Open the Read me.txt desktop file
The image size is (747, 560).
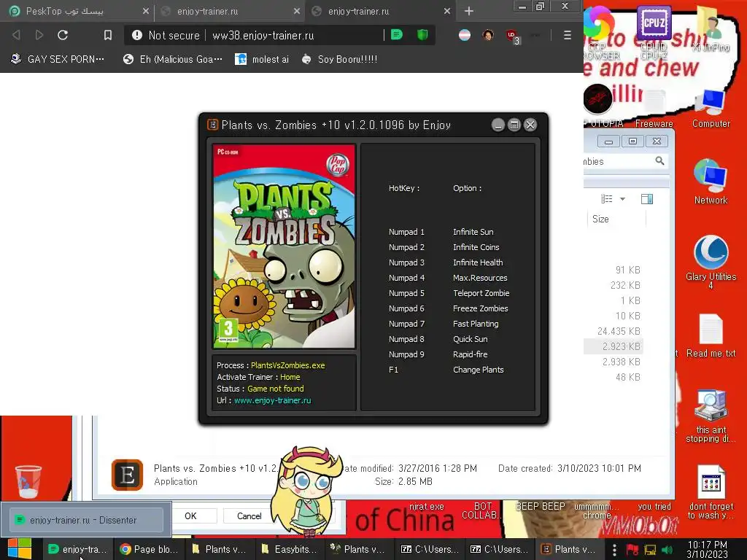pyautogui.click(x=711, y=335)
